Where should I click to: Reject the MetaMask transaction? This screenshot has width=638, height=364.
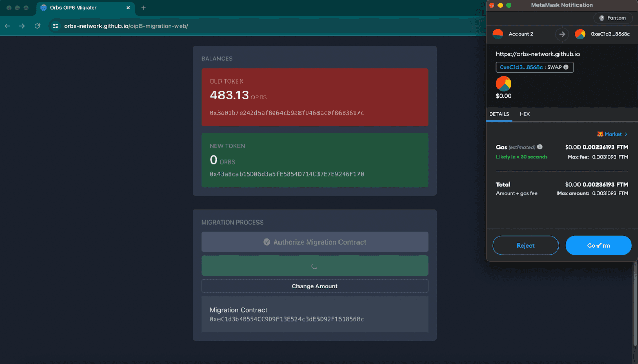coord(526,246)
